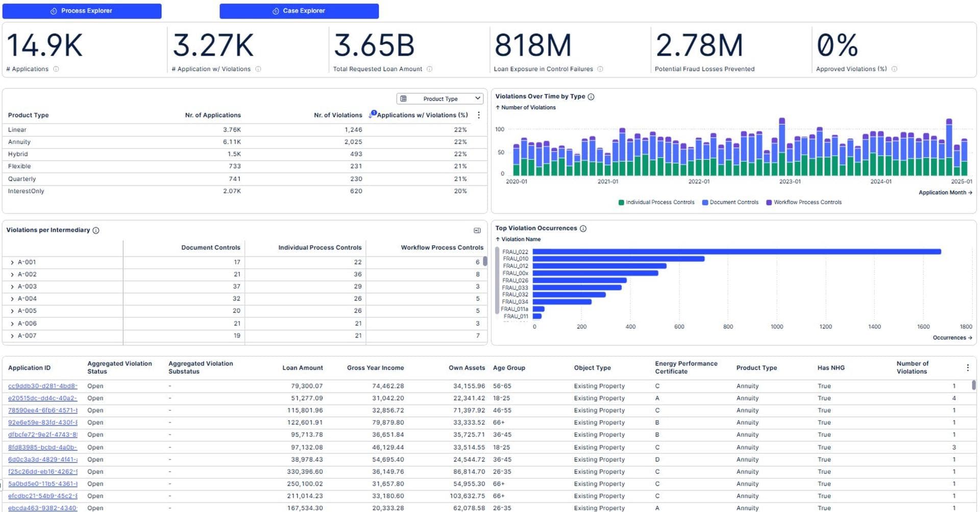Open application link 8fd83985-bcbd-4a0b

point(43,447)
